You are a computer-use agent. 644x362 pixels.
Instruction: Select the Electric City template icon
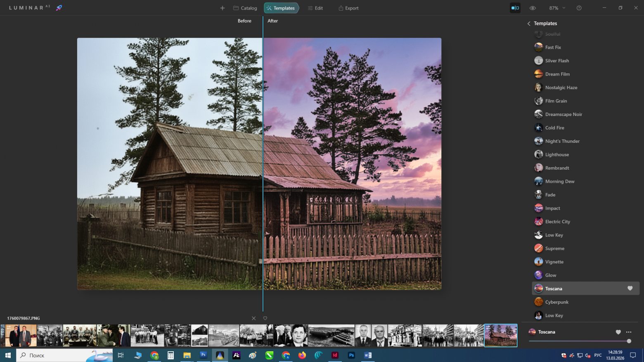[x=539, y=221]
